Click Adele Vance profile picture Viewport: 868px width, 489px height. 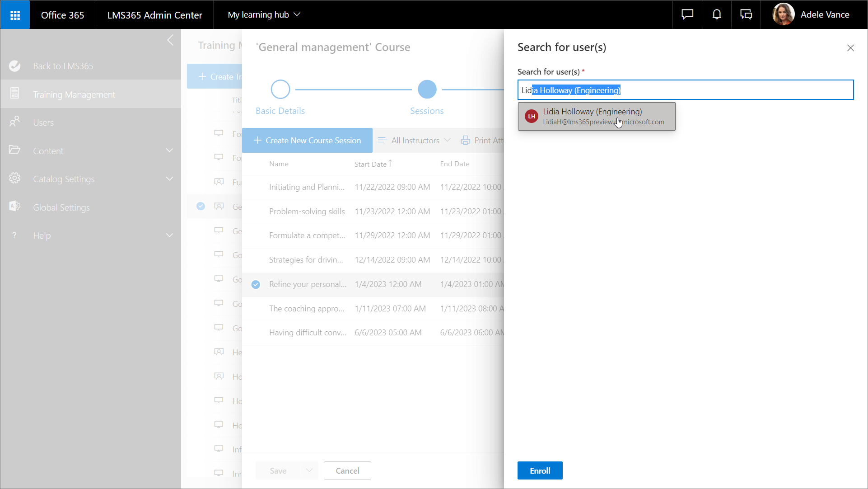(783, 15)
